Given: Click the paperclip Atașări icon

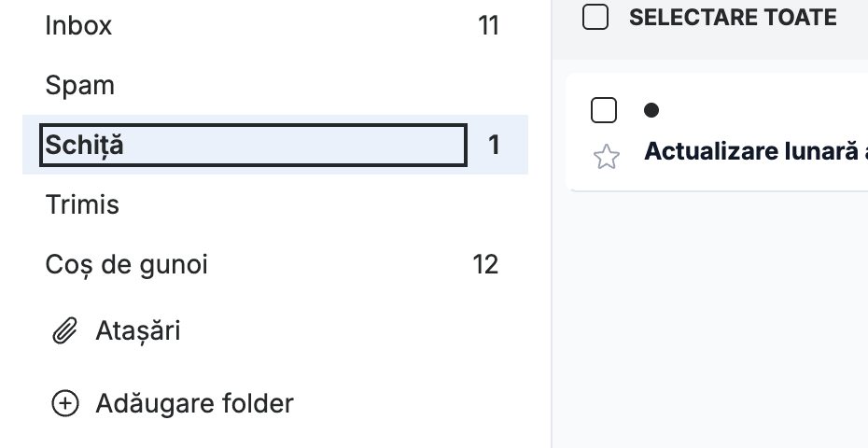Looking at the screenshot, I should [64, 330].
